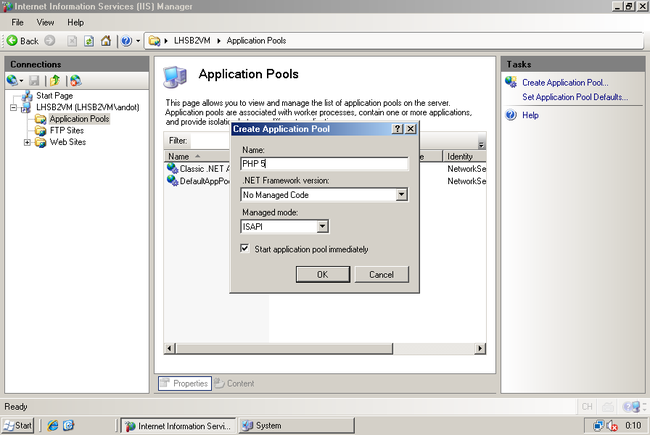The width and height of the screenshot is (650, 435).
Task: Switch to the System taskbar button
Action: [296, 425]
